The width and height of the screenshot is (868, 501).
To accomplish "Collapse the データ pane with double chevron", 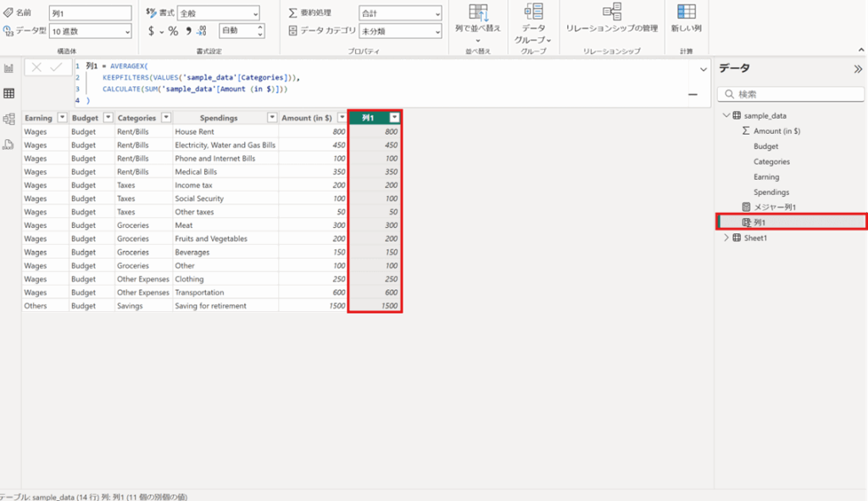I will (x=857, y=69).
